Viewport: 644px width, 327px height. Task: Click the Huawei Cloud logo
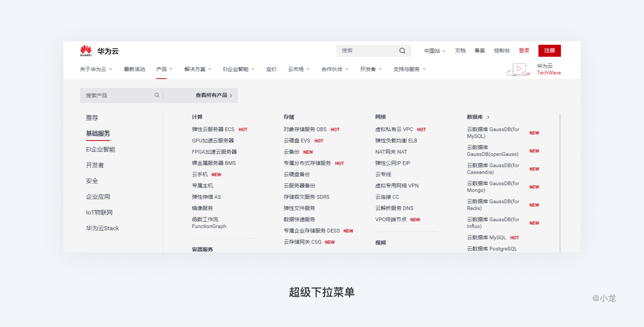point(99,51)
